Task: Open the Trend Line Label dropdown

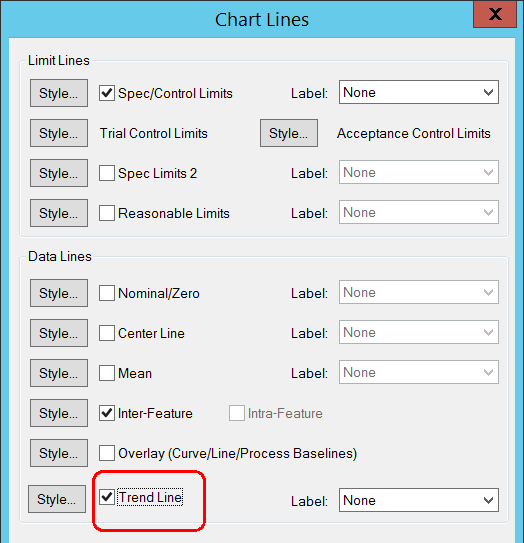Action: pos(419,500)
